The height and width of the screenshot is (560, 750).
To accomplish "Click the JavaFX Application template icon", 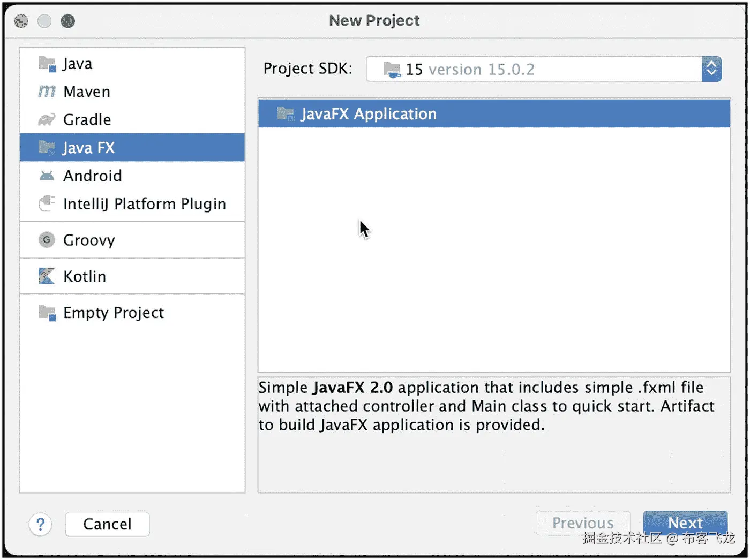I will point(286,113).
